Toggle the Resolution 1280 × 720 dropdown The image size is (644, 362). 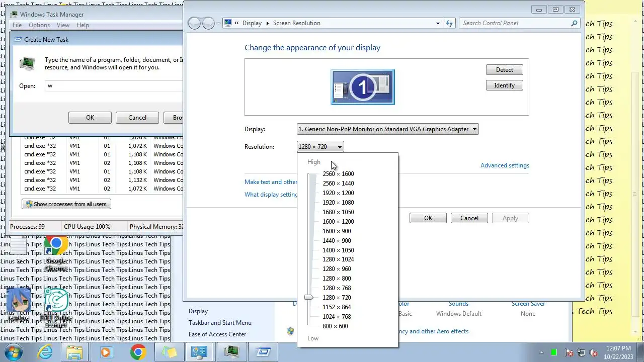(320, 147)
